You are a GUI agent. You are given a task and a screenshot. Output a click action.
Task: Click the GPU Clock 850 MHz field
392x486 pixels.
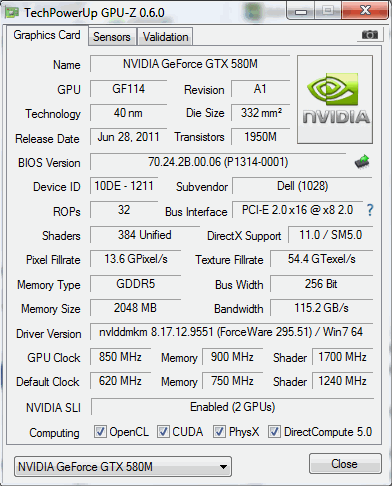(x=120, y=357)
